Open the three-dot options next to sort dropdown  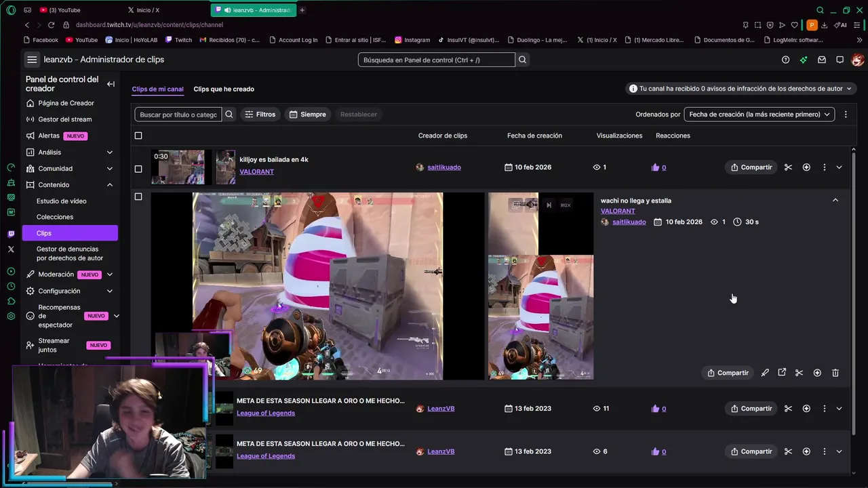tap(846, 115)
